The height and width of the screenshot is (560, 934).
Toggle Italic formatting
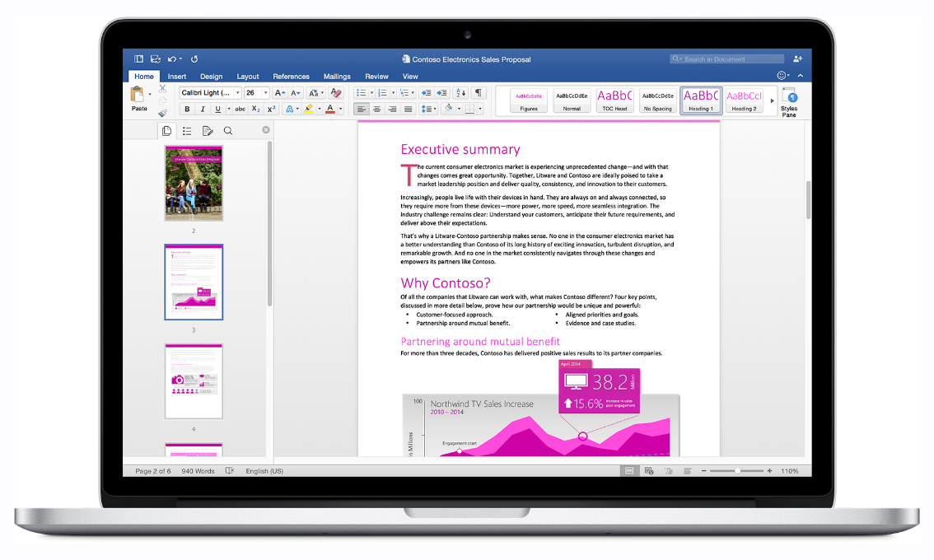point(203,109)
